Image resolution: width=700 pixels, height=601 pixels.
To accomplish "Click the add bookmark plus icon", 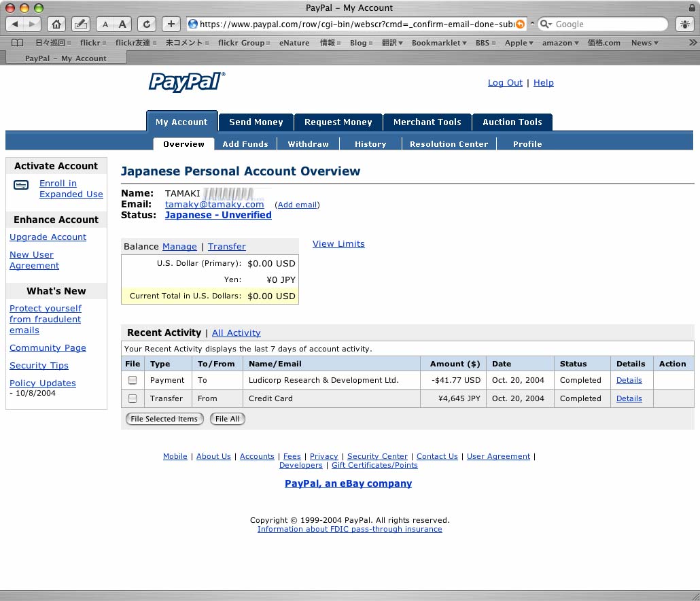I will 171,24.
